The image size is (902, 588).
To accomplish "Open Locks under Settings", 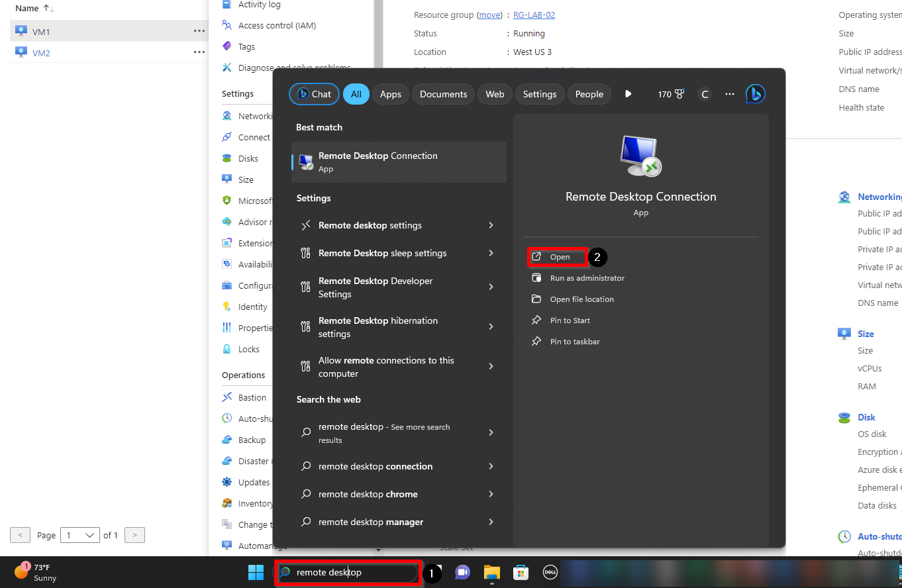I will (x=249, y=350).
